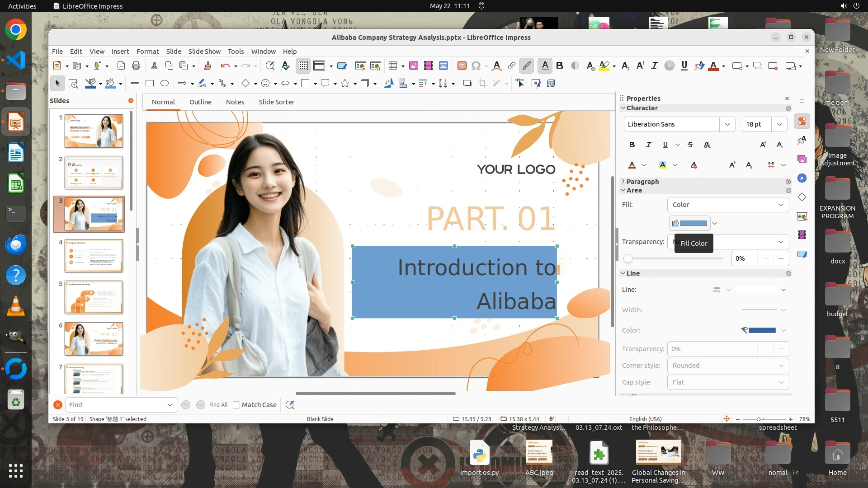Increase the Transparency value with the plus button
This screenshot has height=488, width=868.
781,258
